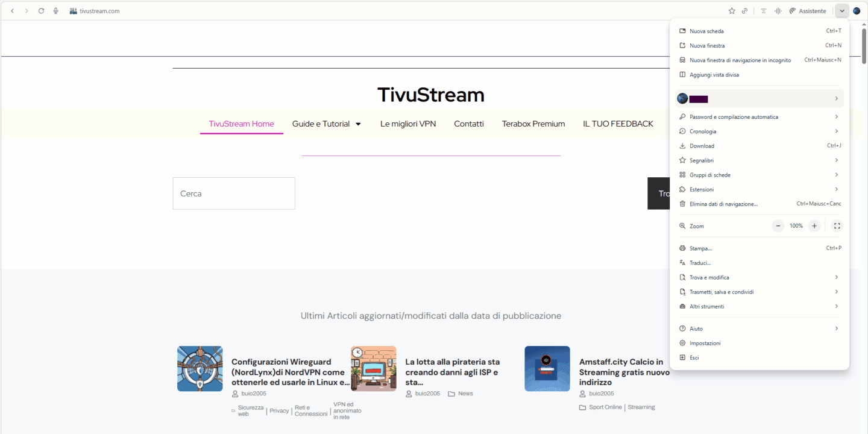This screenshot has width=868, height=434.
Task: Expand the Segnalibri submenu
Action: [x=759, y=160]
